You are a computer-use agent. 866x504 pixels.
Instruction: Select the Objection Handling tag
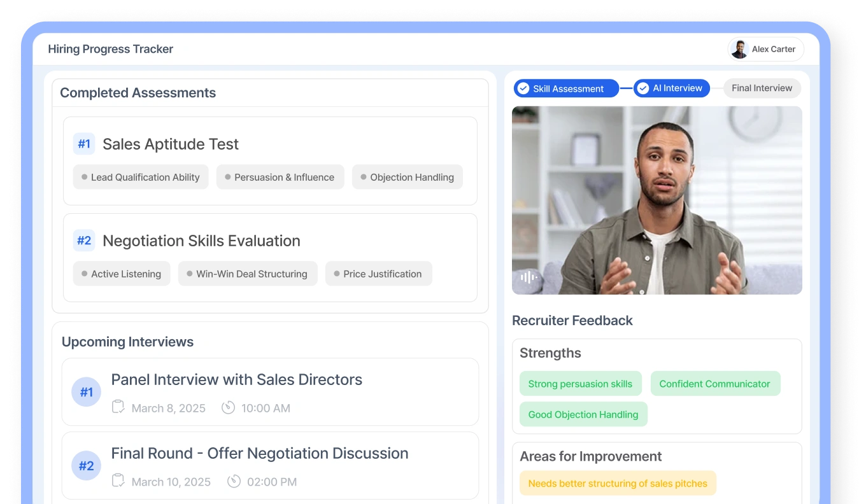tap(408, 177)
